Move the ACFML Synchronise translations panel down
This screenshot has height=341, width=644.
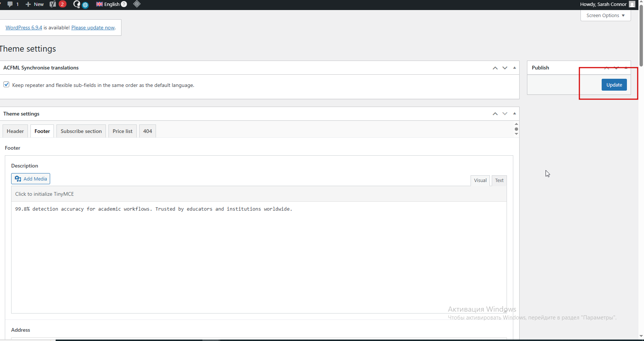coord(505,68)
